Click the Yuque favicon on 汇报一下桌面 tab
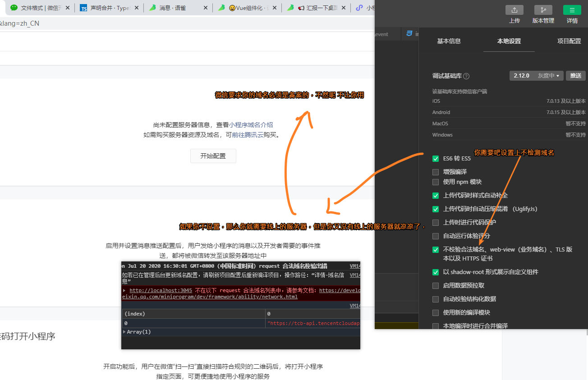Screen dimensions: 588x380 pos(290,8)
